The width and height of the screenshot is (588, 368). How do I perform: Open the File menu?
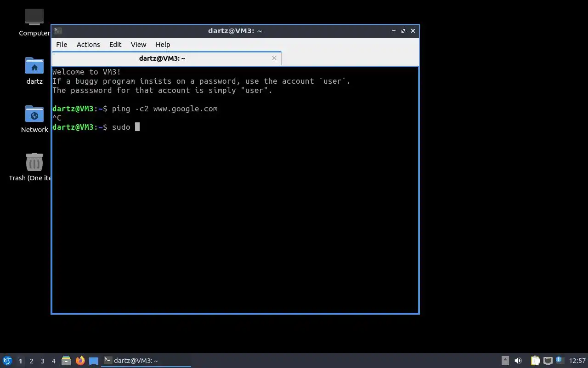pyautogui.click(x=62, y=45)
